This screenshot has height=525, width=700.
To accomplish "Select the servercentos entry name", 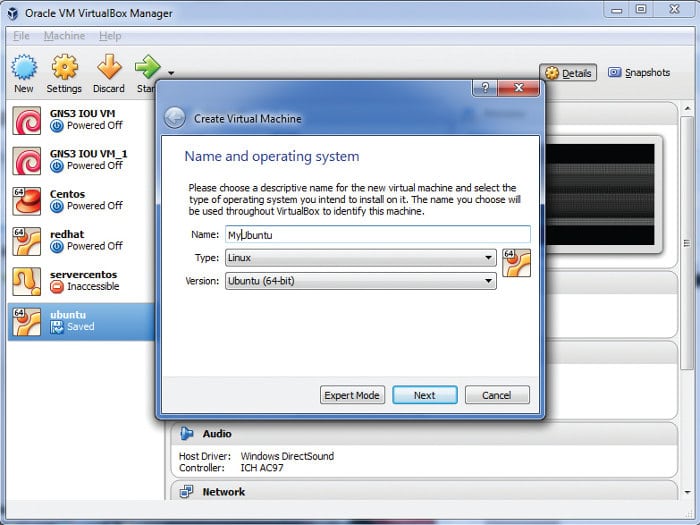I will coord(83,275).
